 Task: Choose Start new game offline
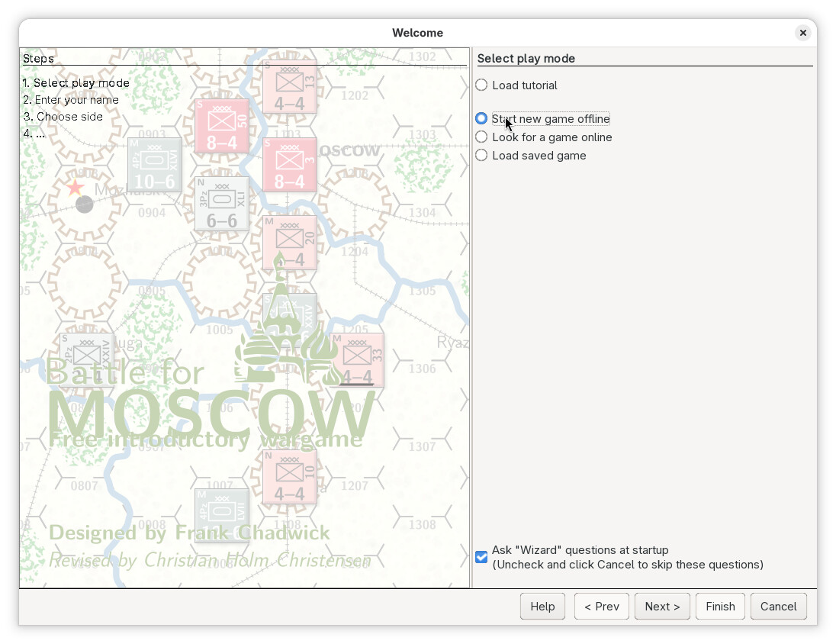click(481, 119)
